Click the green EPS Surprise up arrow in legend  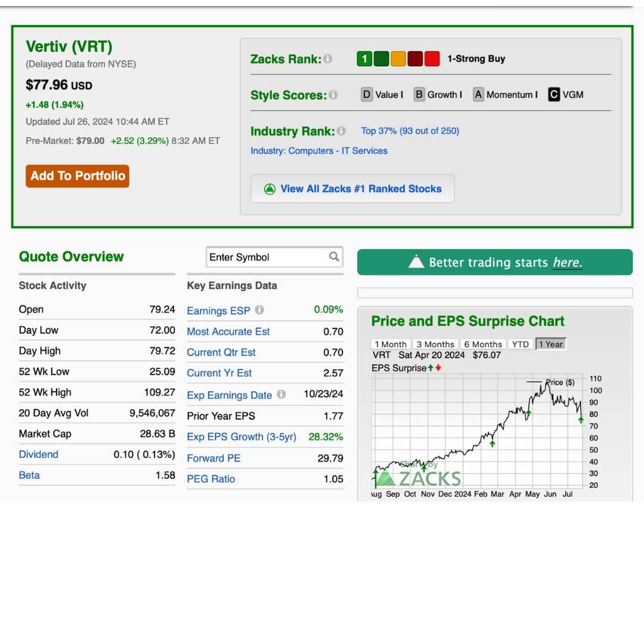coord(431,368)
